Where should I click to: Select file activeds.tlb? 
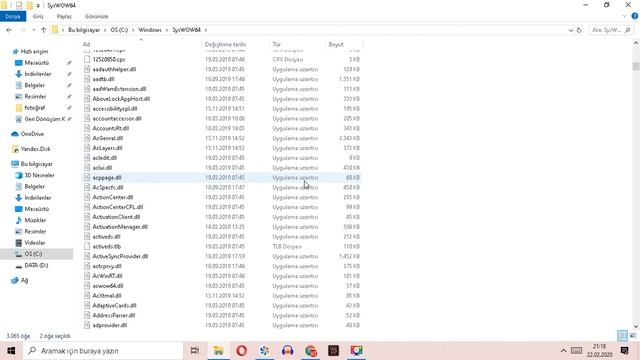click(x=106, y=247)
